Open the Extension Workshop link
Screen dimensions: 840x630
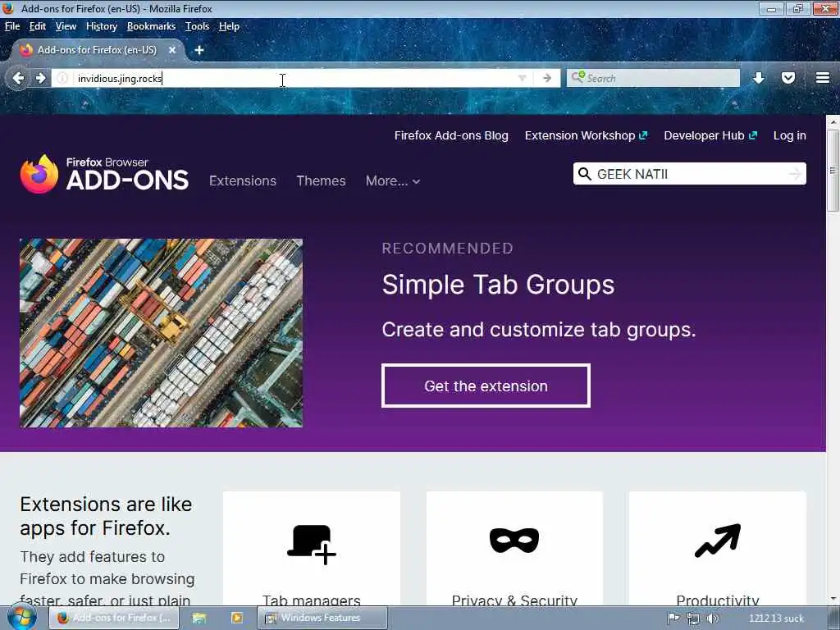[x=586, y=135]
